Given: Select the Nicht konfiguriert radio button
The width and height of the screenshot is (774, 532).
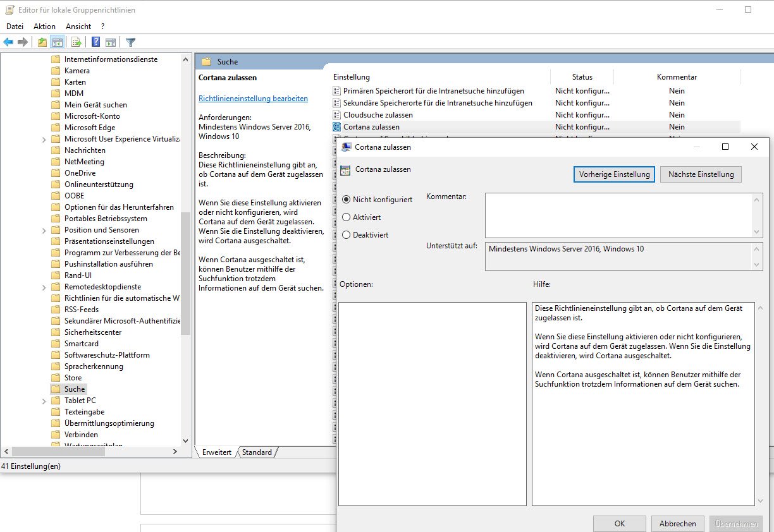Looking at the screenshot, I should pyautogui.click(x=346, y=199).
